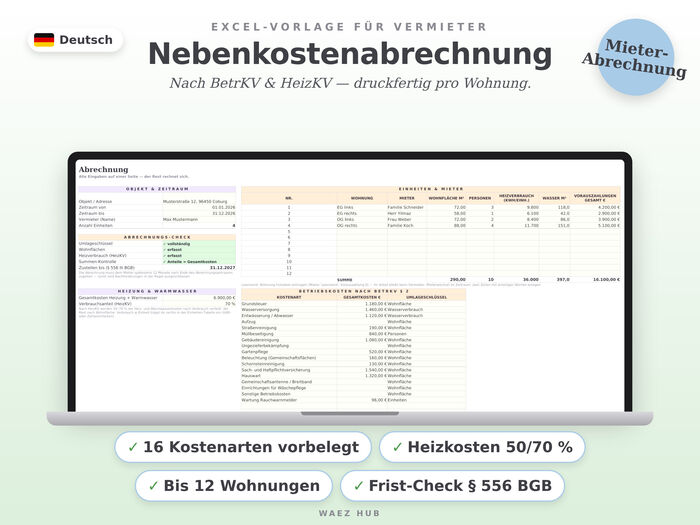The width and height of the screenshot is (700, 525).
Task: Click the 'SUMME' row label
Action: (x=345, y=279)
